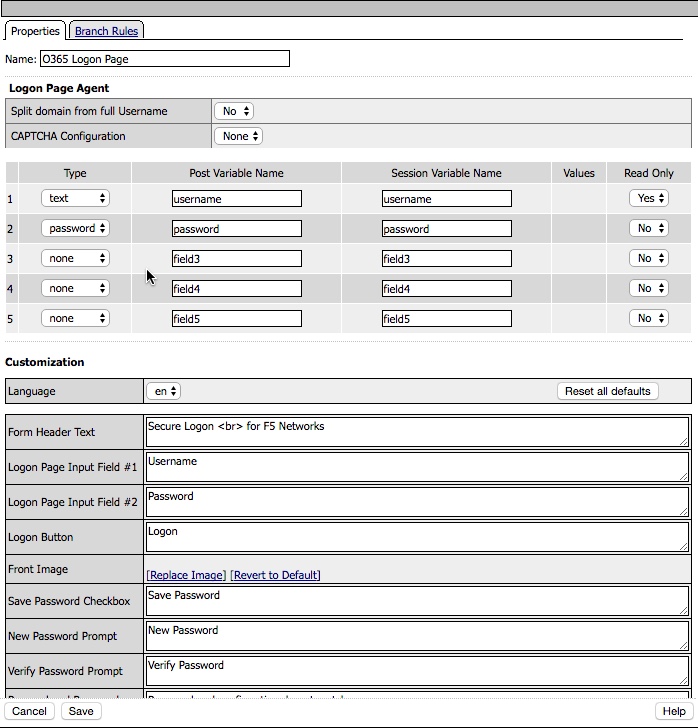Open Split domain from full Username dropdown
Image resolution: width=698 pixels, height=728 pixels.
[x=234, y=111]
